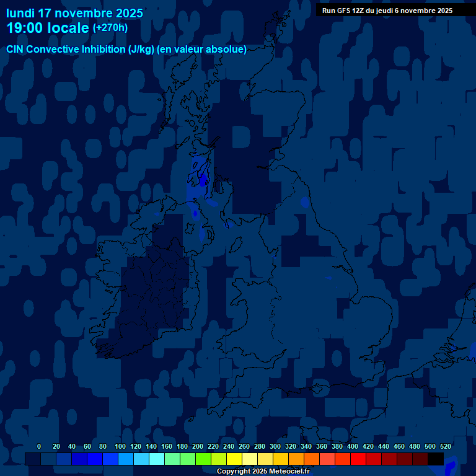Click the legend value label 100
The height and width of the screenshot is (476, 476).
tap(118, 446)
